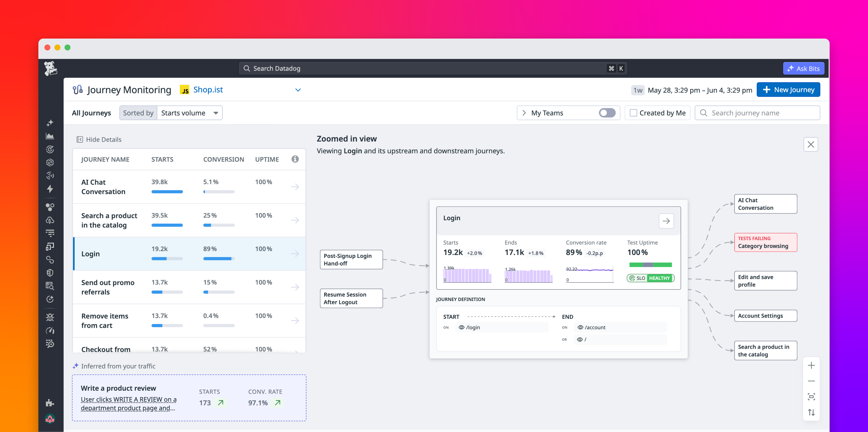The width and height of the screenshot is (868, 432).
Task: Expand the My Teams chevron
Action: click(524, 113)
